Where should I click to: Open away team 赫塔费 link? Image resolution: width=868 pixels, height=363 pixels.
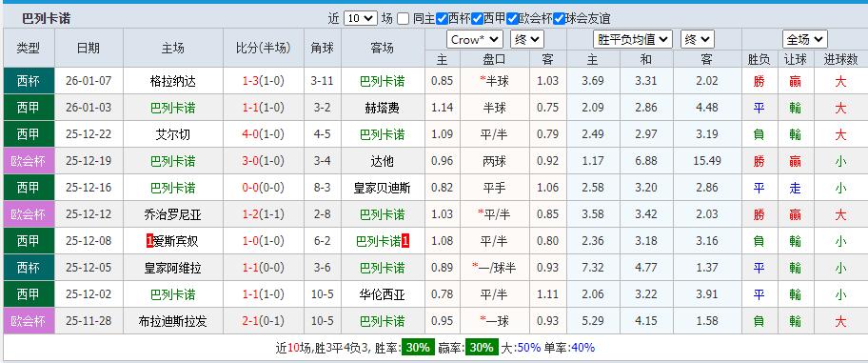382,108
